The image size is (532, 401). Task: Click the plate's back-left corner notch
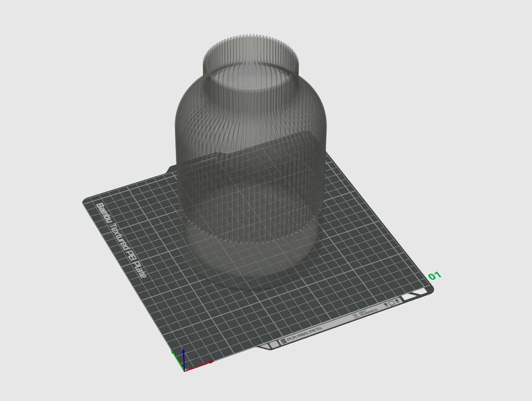click(x=170, y=168)
